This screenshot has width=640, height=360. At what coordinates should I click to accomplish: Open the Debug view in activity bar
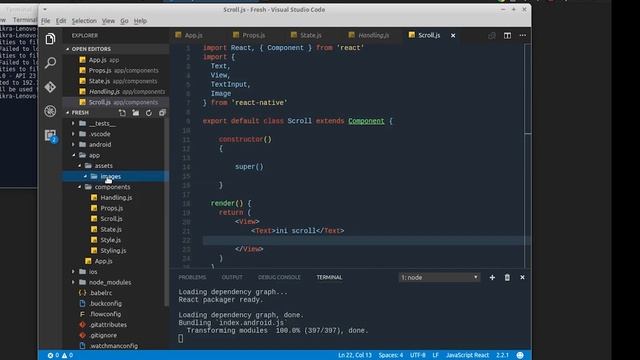50,111
